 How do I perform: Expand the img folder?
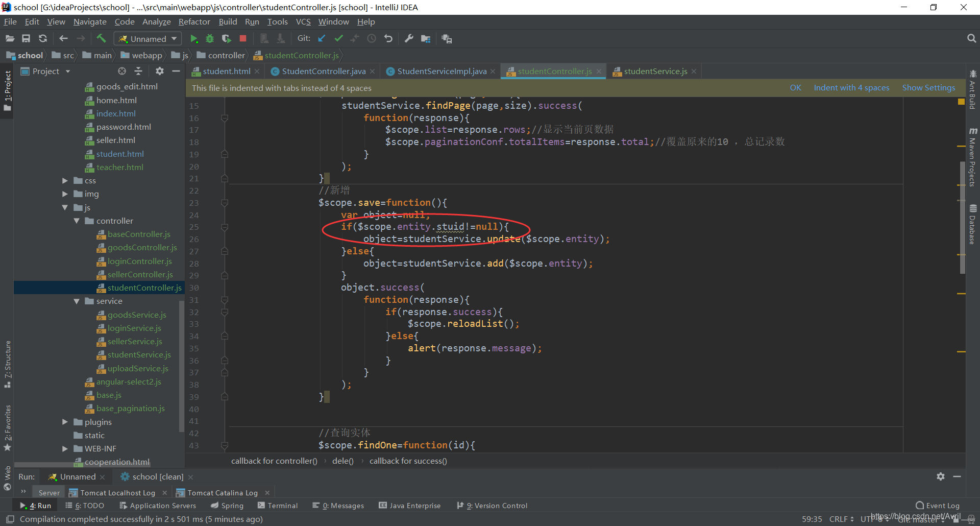pyautogui.click(x=65, y=194)
